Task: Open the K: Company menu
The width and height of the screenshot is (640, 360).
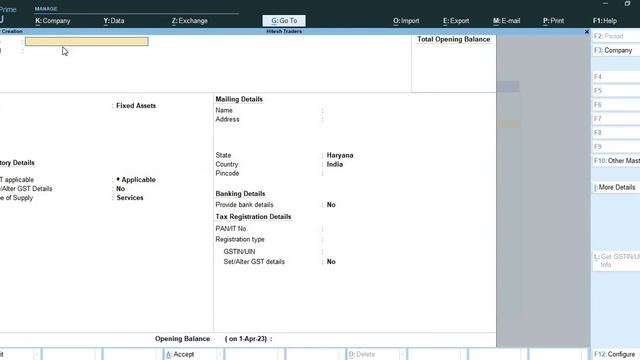Action: pos(53,21)
